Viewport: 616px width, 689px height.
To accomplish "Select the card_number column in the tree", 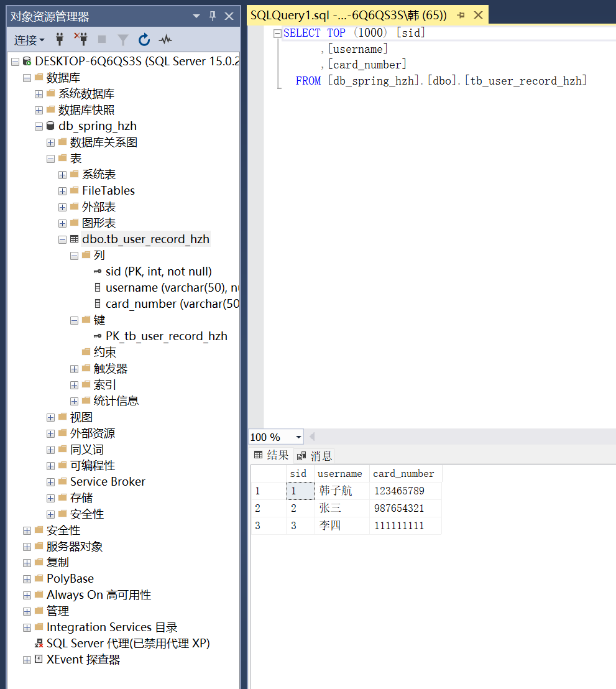I will point(172,304).
